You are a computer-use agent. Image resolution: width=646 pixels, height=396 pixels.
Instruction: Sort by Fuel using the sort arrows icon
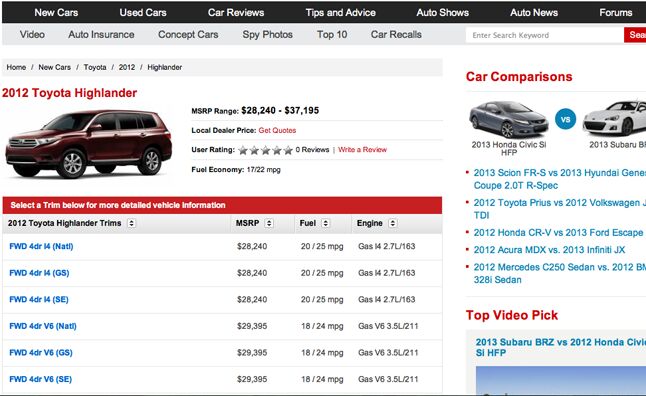(325, 223)
